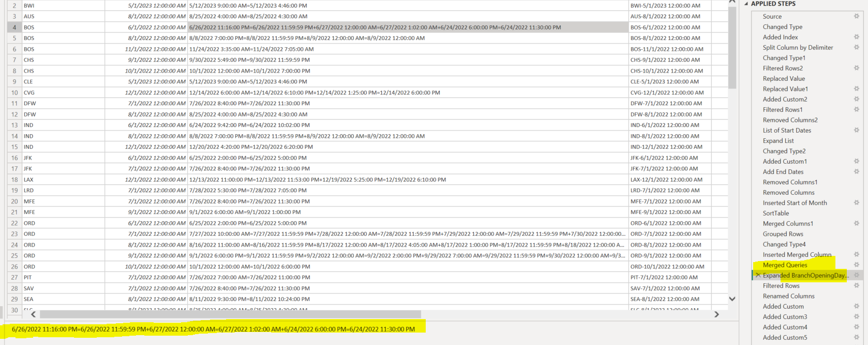Open settings gear for Merged Columns1 step
The image size is (868, 345).
tap(857, 223)
